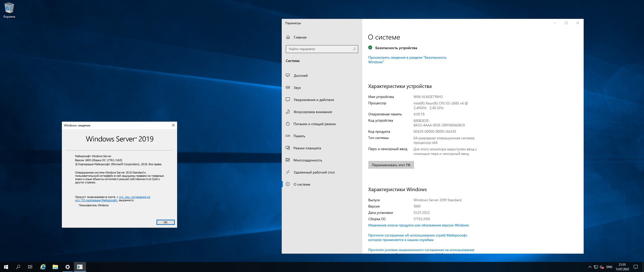Close the Windows: сведения dialog

173,125
